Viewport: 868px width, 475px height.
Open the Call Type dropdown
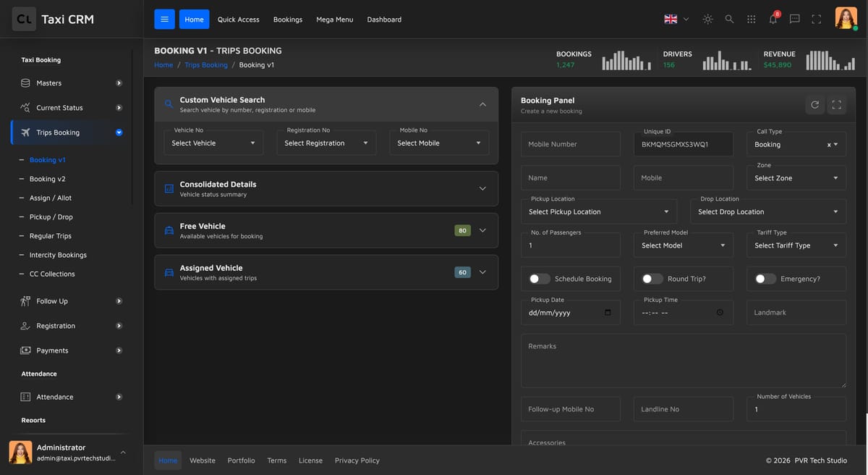[796, 144]
